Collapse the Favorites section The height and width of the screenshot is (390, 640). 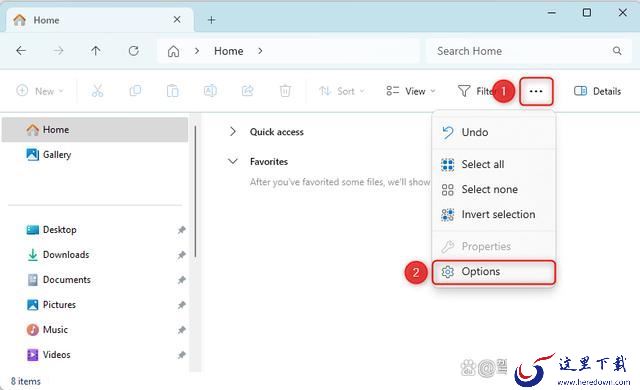(x=233, y=162)
